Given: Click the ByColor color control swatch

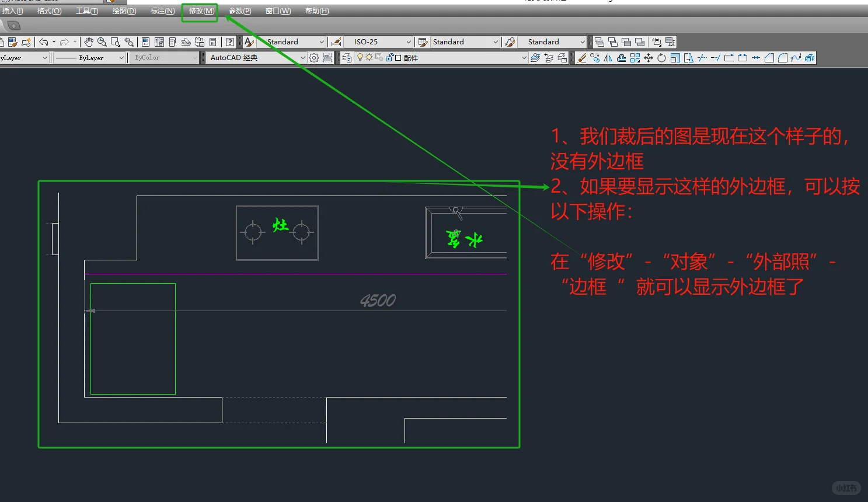Looking at the screenshot, I should [x=163, y=57].
